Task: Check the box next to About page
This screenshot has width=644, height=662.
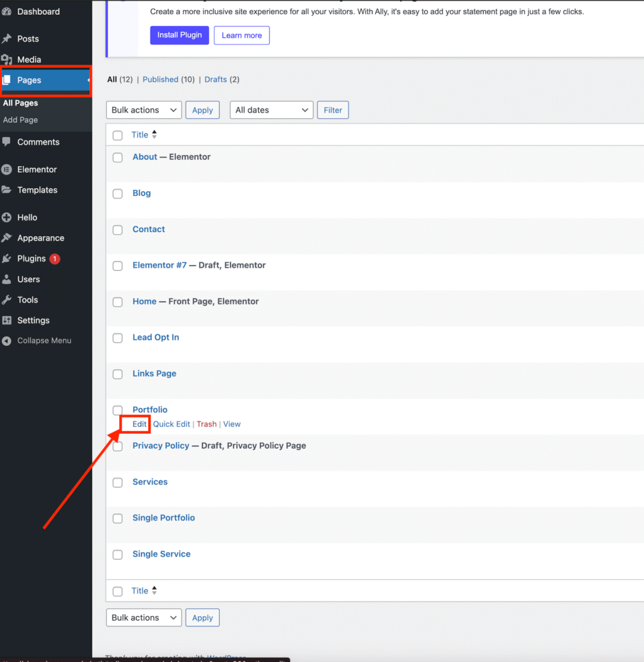Action: (x=118, y=157)
